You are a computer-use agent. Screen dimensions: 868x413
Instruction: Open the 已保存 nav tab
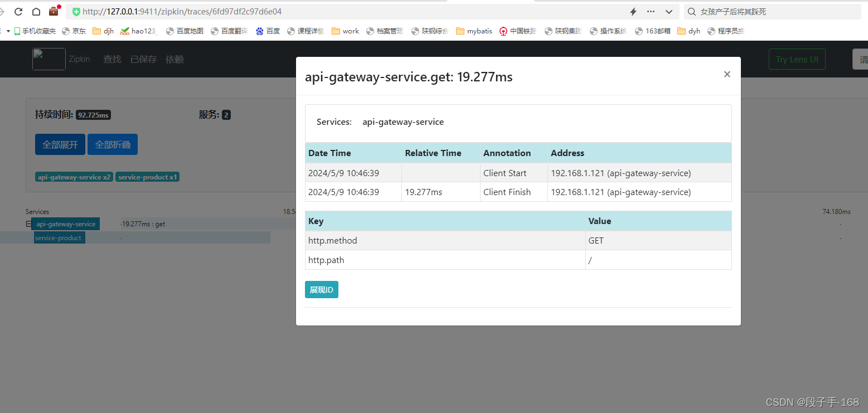pos(143,59)
